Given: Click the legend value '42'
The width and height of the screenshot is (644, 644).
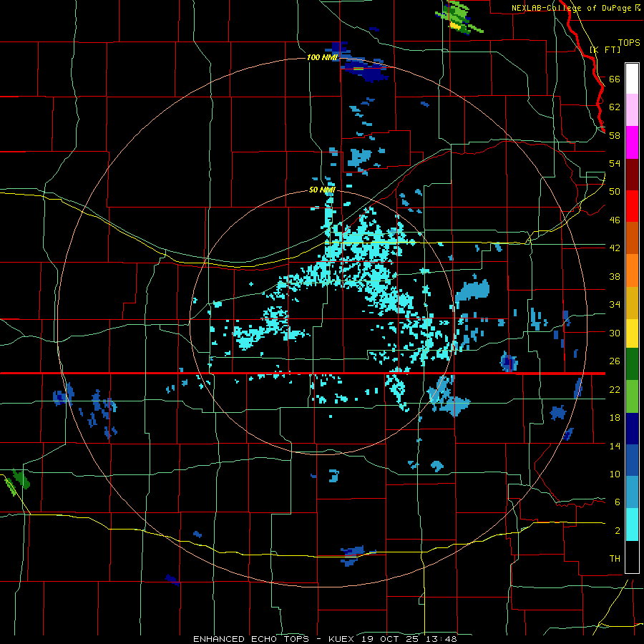Looking at the screenshot, I should click(615, 248).
